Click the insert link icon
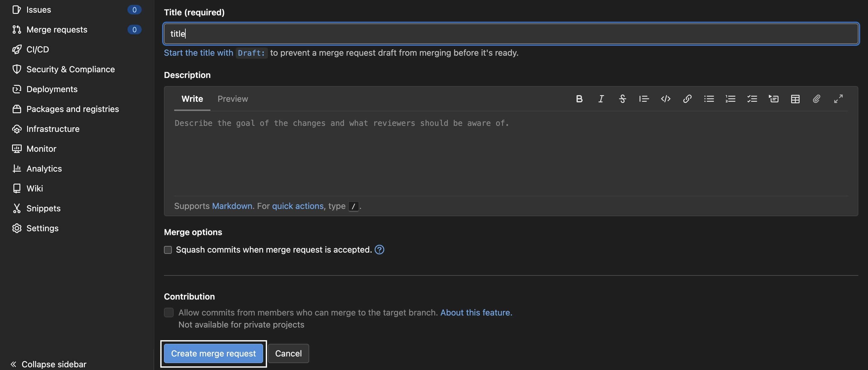The image size is (868, 370). [687, 98]
